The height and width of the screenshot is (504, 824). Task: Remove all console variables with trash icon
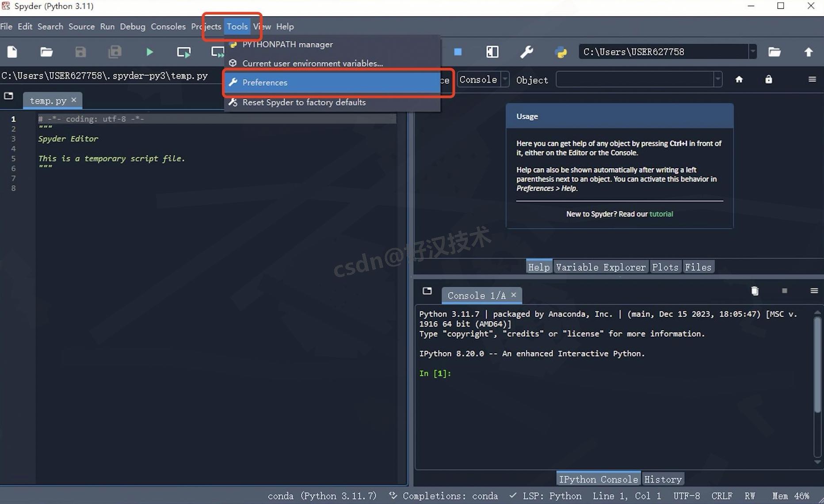755,291
